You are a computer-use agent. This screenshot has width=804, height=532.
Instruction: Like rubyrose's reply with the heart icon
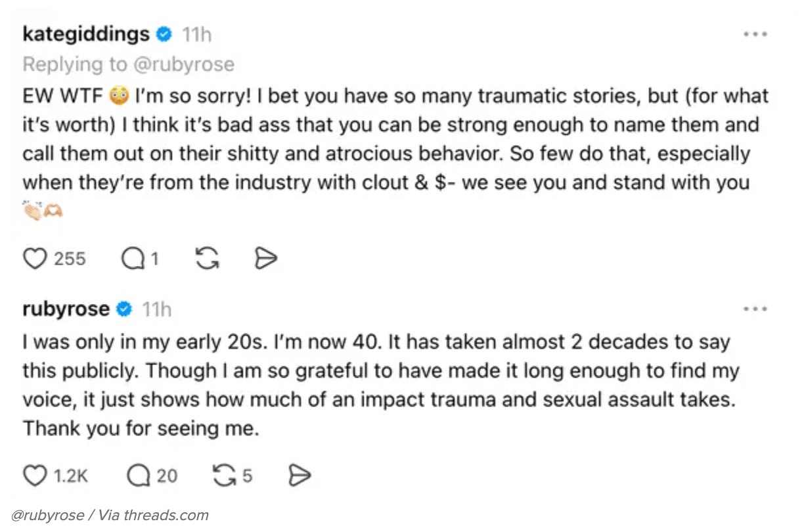pyautogui.click(x=35, y=476)
